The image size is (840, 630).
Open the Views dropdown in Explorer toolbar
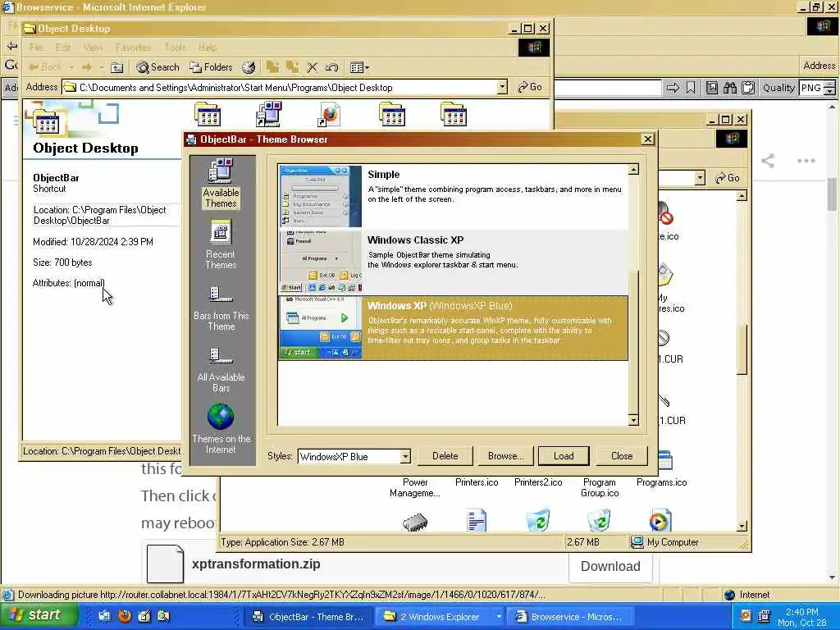(359, 67)
